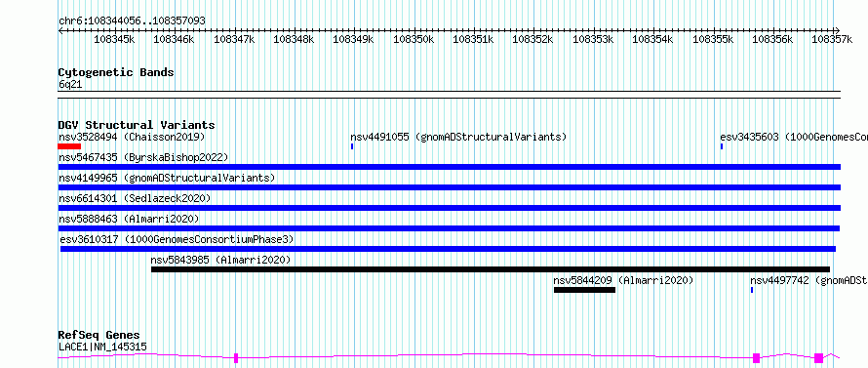The width and height of the screenshot is (868, 368).
Task: Select the long black nsv5843985 bar
Action: tap(491, 269)
